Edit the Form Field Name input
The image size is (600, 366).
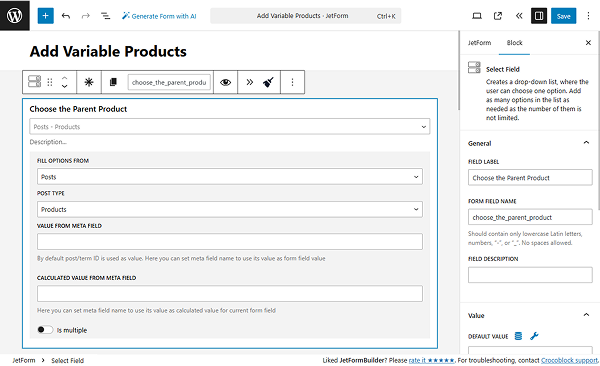click(x=530, y=217)
